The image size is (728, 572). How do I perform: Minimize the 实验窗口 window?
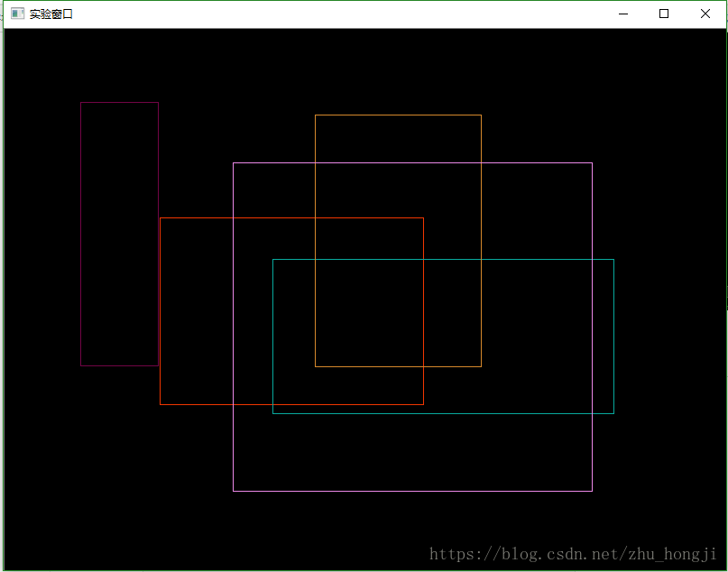623,14
